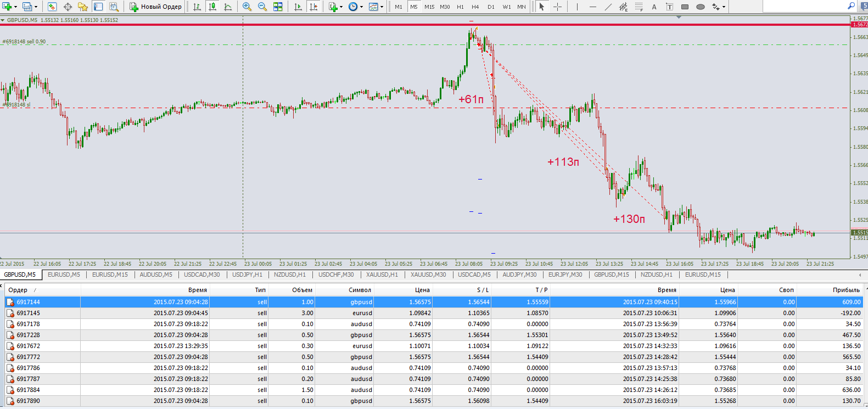Select the Rectangle shape tool

685,7
